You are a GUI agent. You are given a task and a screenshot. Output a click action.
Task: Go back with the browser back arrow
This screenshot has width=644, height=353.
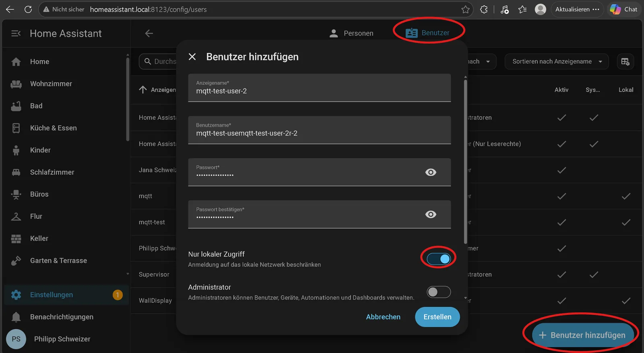10,9
